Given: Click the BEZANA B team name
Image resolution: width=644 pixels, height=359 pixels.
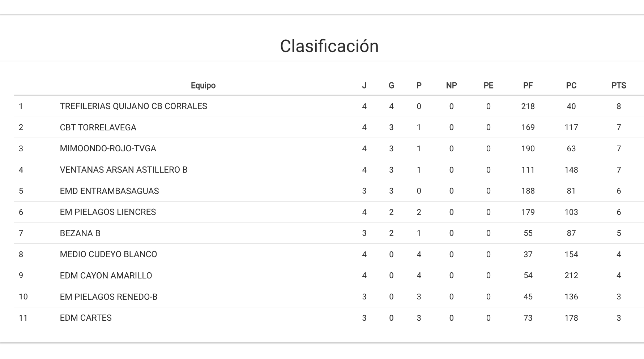Looking at the screenshot, I should pyautogui.click(x=80, y=233).
